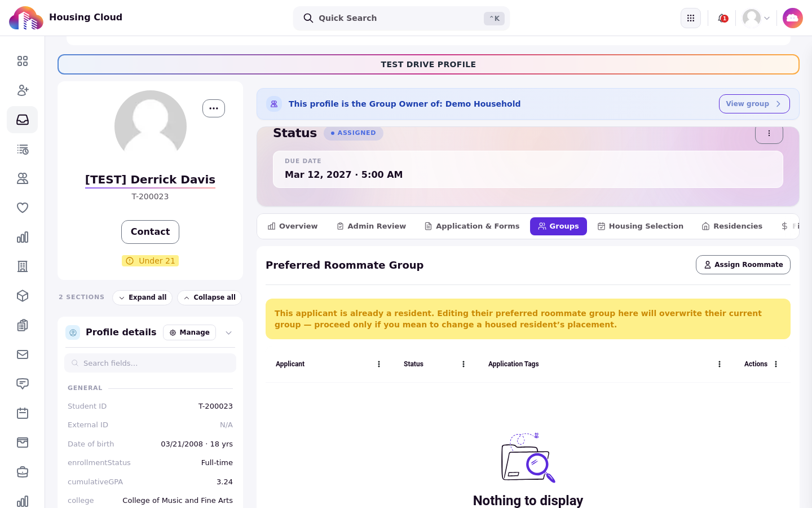This screenshot has width=812, height=508.
Task: Click the Search fields input
Action: pos(150,363)
